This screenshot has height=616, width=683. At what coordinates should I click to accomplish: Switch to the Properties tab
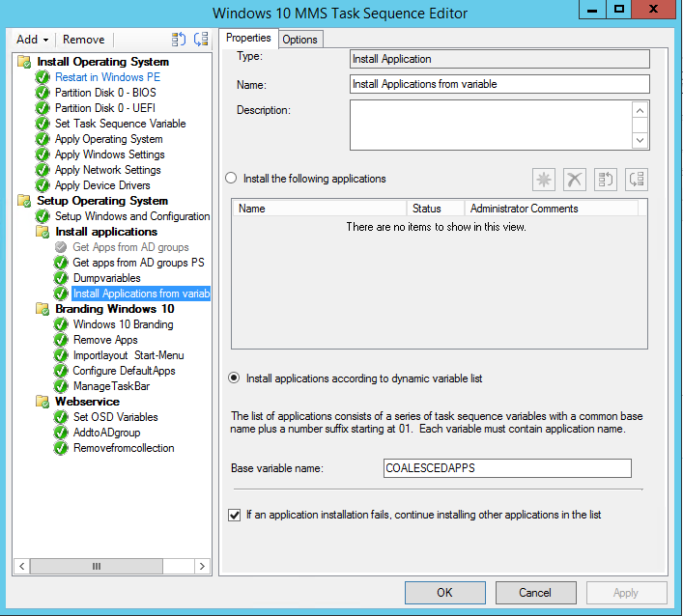[248, 39]
